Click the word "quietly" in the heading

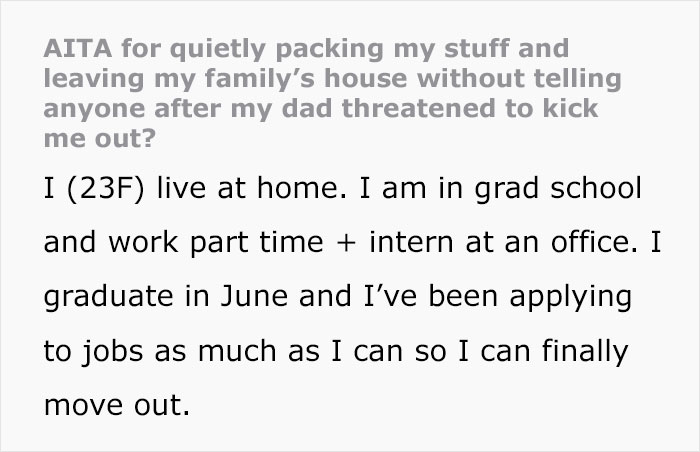point(218,50)
